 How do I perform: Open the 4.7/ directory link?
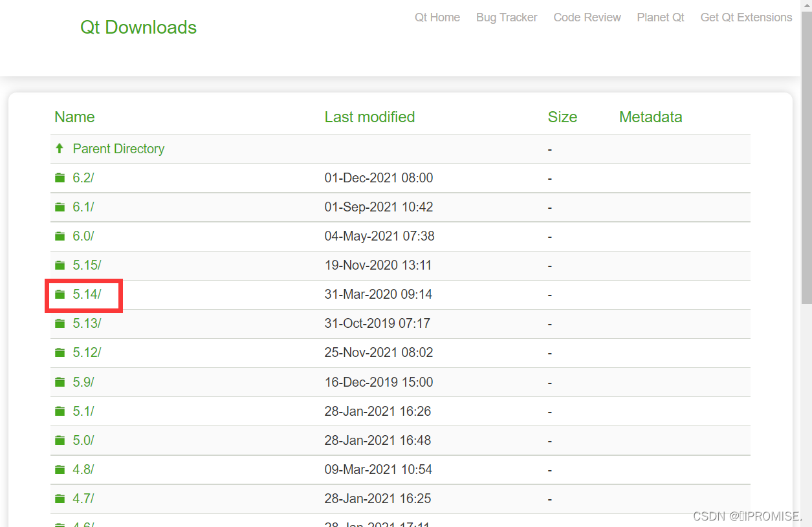point(83,499)
